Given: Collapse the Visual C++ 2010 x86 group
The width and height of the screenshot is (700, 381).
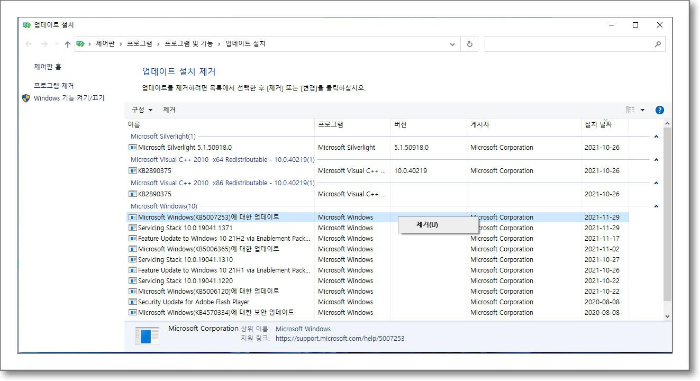Looking at the screenshot, I should (656, 183).
